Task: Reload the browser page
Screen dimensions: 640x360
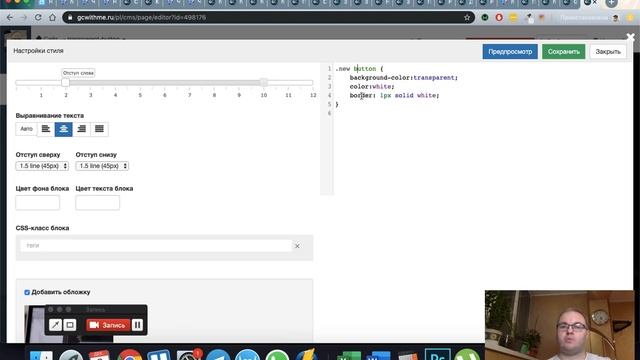Action: 38,18
